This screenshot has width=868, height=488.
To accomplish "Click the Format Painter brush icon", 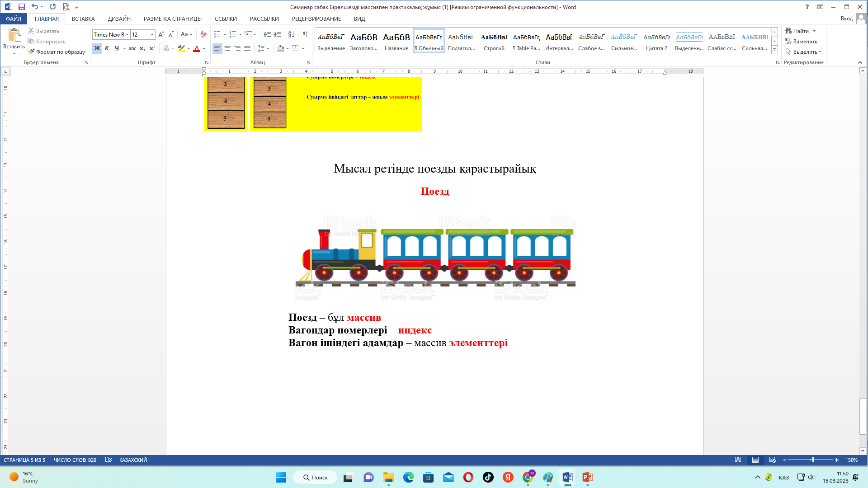I will click(x=31, y=52).
